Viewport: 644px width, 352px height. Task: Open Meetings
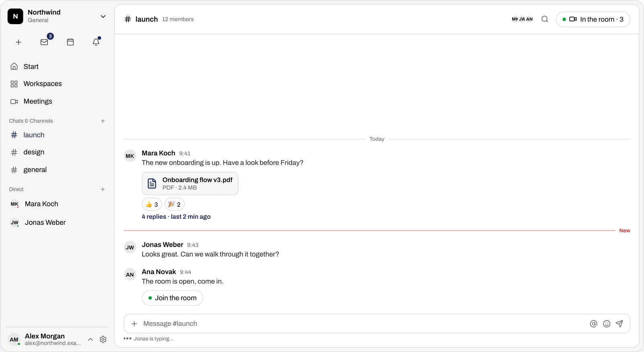(56, 101)
